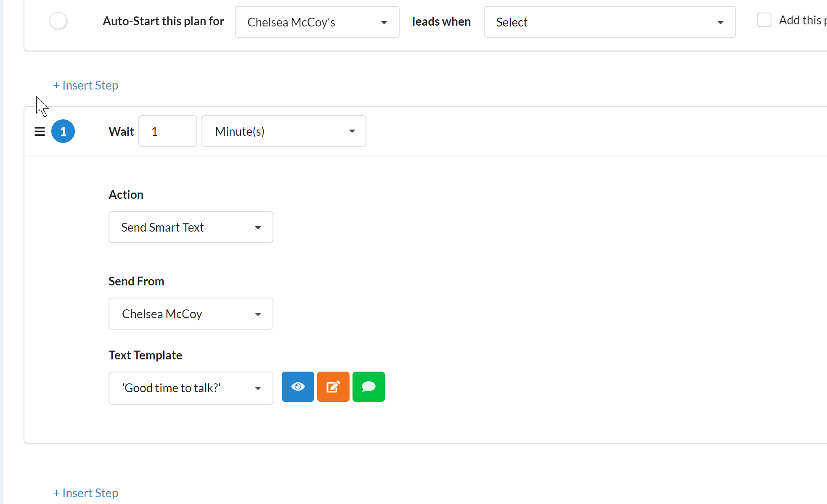Open the Minute(s) wait unit dropdown
827x504 pixels.
point(284,132)
